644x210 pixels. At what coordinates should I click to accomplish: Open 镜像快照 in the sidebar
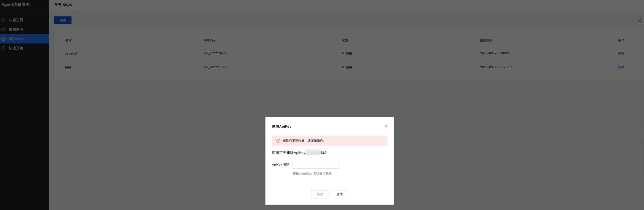[x=24, y=29]
